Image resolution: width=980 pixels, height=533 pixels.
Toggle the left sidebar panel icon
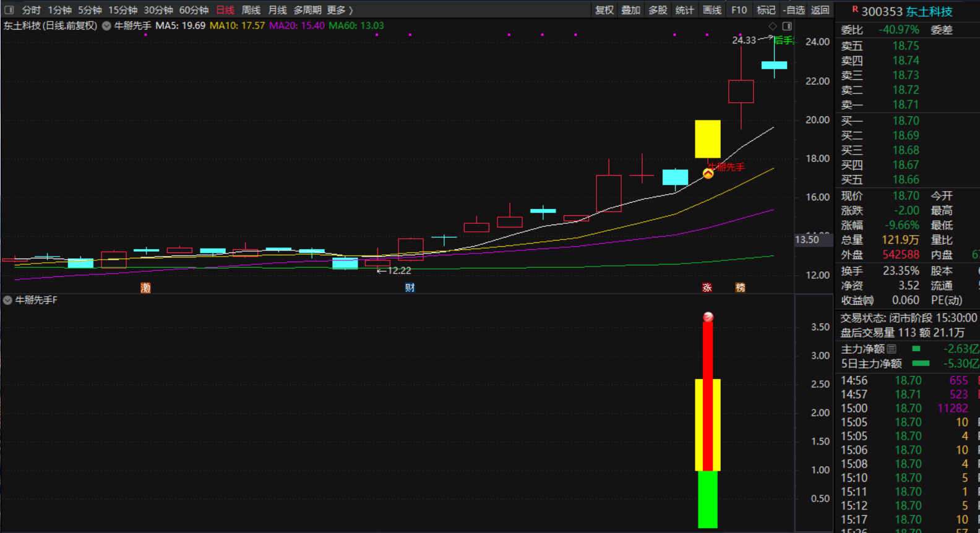click(x=9, y=10)
